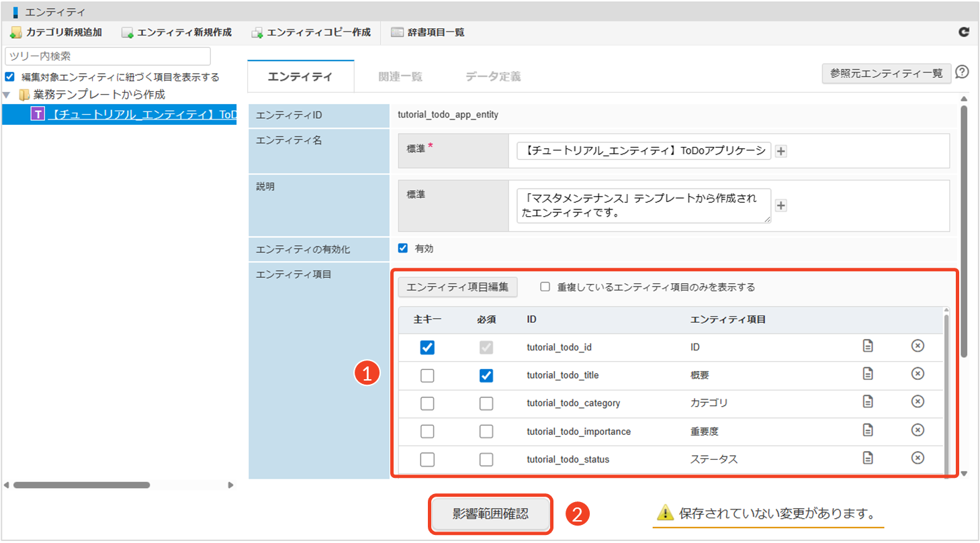Click plus icon beside entity name field
Screen dimensions: 980x543
[x=781, y=152]
